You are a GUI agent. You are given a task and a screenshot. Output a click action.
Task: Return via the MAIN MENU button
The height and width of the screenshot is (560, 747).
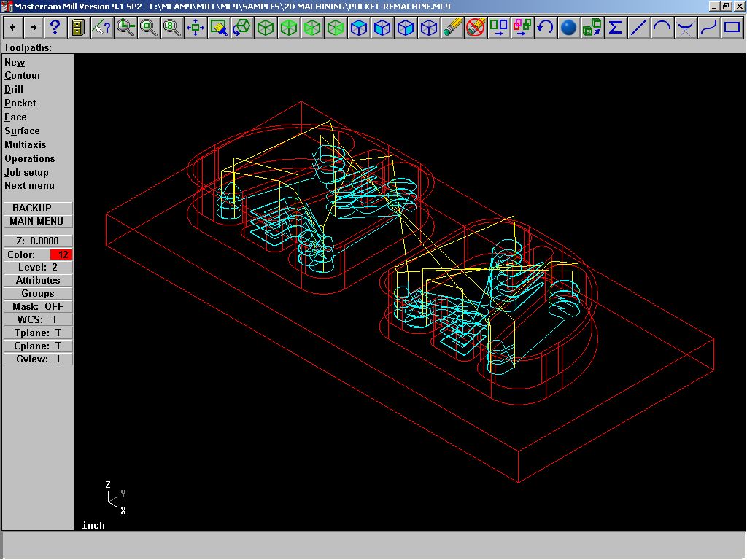38,222
